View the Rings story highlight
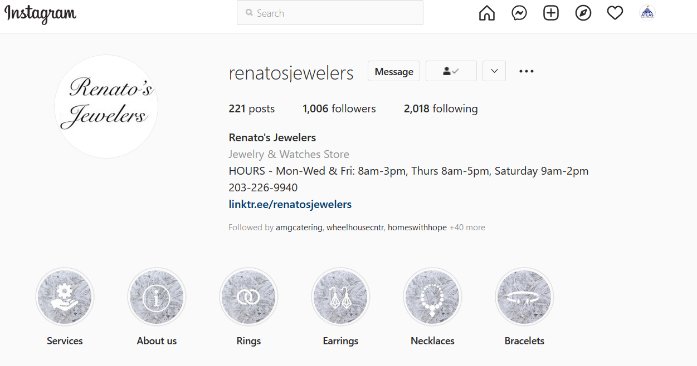697x366 pixels. pos(248,297)
